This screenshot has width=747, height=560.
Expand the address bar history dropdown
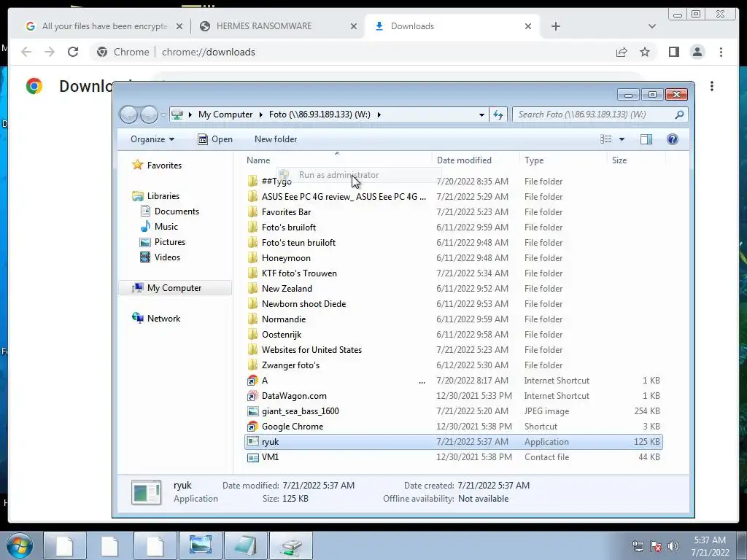(x=481, y=114)
